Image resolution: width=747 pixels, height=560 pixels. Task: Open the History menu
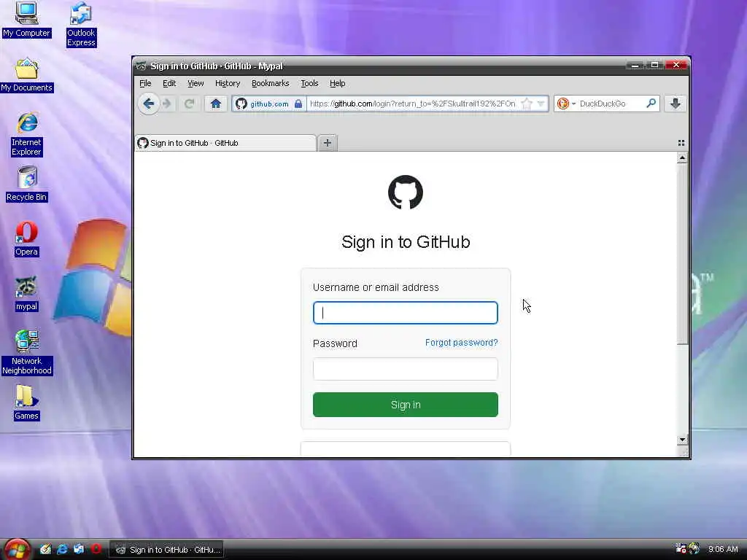pos(228,83)
